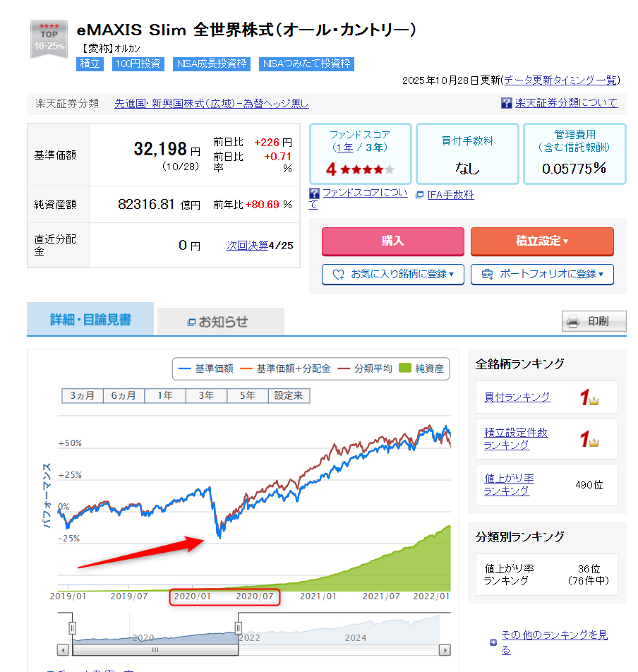Open the お気に入り銘柄に登録 dropdown arrow
Viewport: 638px width, 672px height.
(451, 275)
